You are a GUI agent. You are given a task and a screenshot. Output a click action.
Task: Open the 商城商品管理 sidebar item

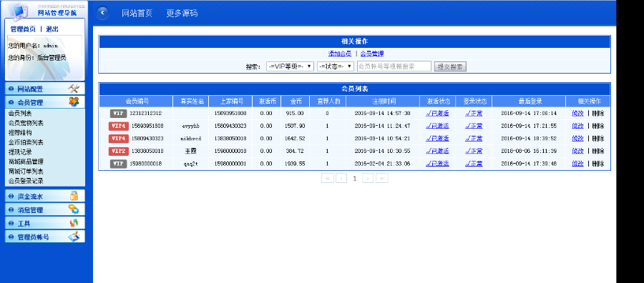(26, 162)
